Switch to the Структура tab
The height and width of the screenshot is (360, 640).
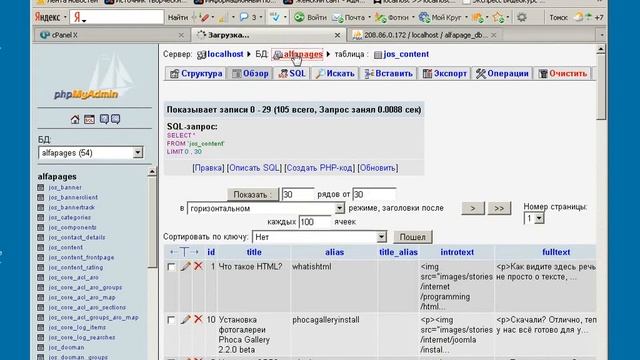(196, 73)
